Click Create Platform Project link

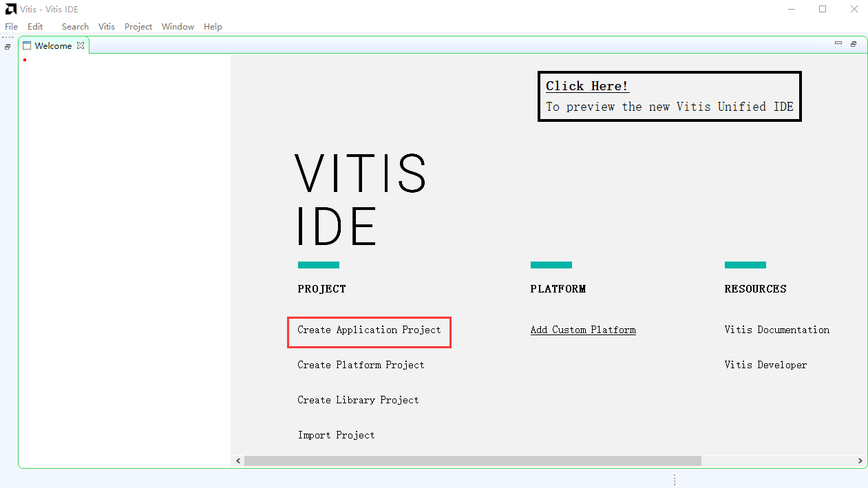(361, 365)
